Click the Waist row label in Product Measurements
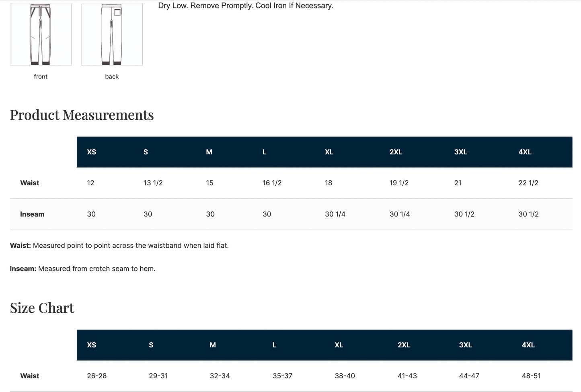 click(x=30, y=183)
